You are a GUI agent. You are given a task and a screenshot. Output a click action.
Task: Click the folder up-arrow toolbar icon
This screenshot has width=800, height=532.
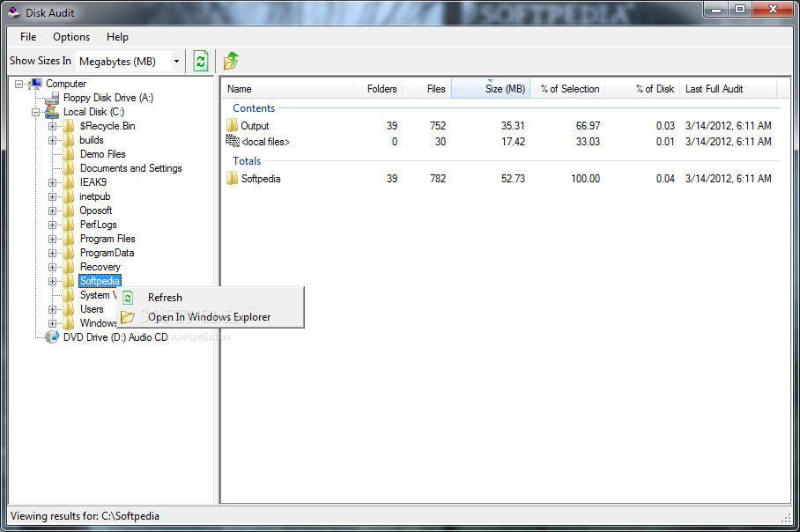(x=231, y=61)
